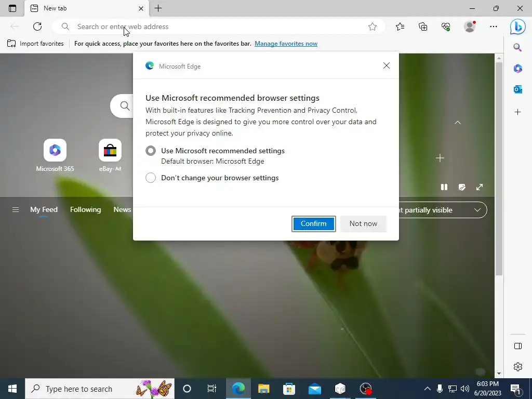Click the address bar search field

pos(219,26)
